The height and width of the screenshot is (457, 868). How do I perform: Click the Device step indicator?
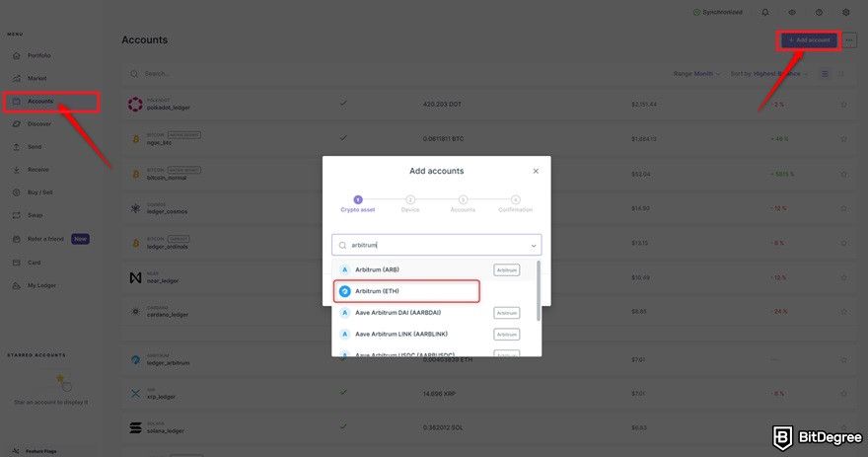410,204
